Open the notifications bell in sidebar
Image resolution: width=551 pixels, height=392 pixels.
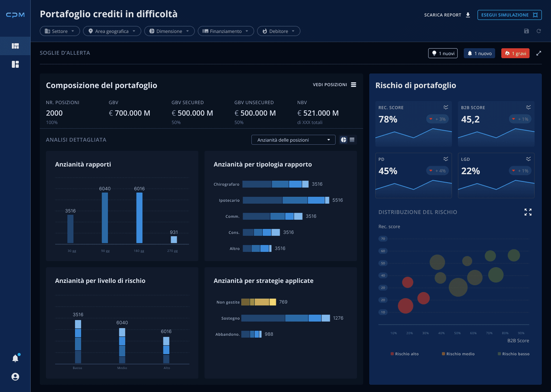[15, 358]
